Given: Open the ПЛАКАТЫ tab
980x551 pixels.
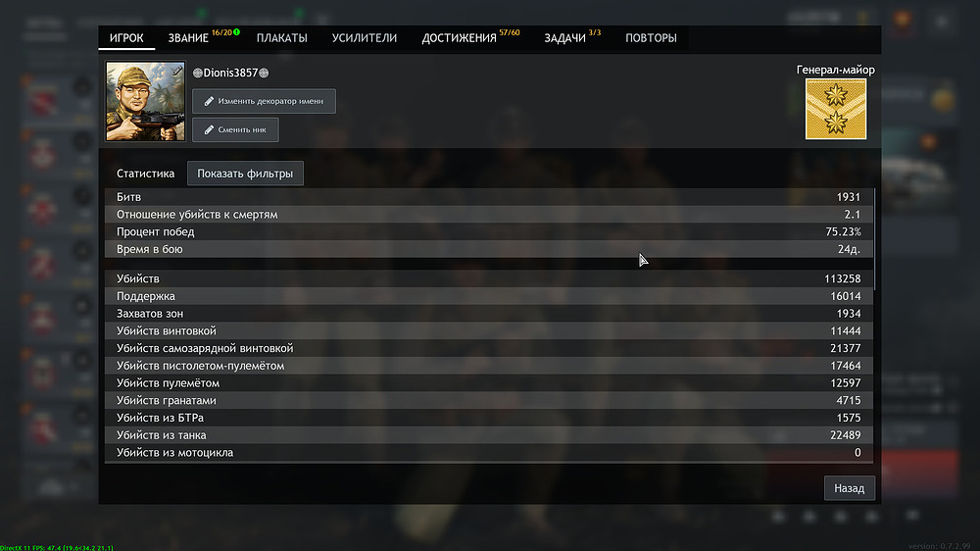Looking at the screenshot, I should click(281, 38).
